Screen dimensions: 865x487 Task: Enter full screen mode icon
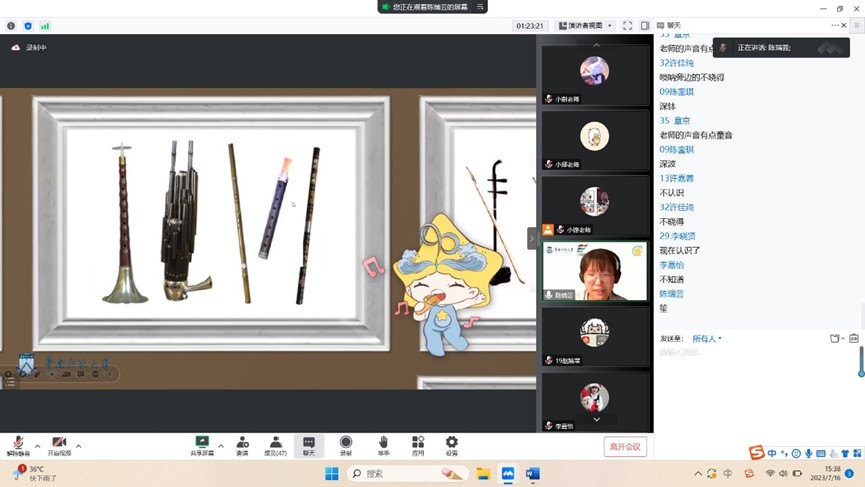[x=627, y=25]
